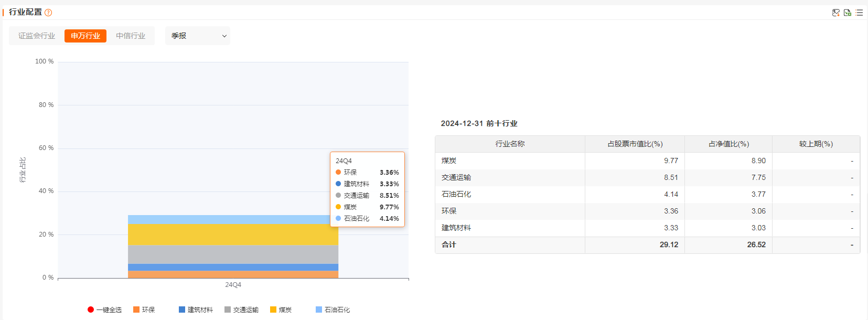868x320 pixels.
Task: Select the 申万行业 tab
Action: click(x=85, y=36)
